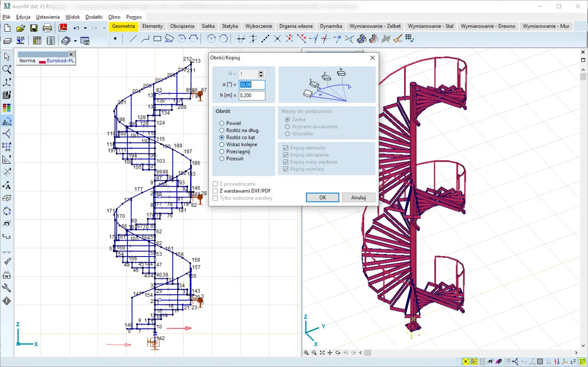Open the Norma Eurokod-PL selector
588x367 pixels.
46,61
